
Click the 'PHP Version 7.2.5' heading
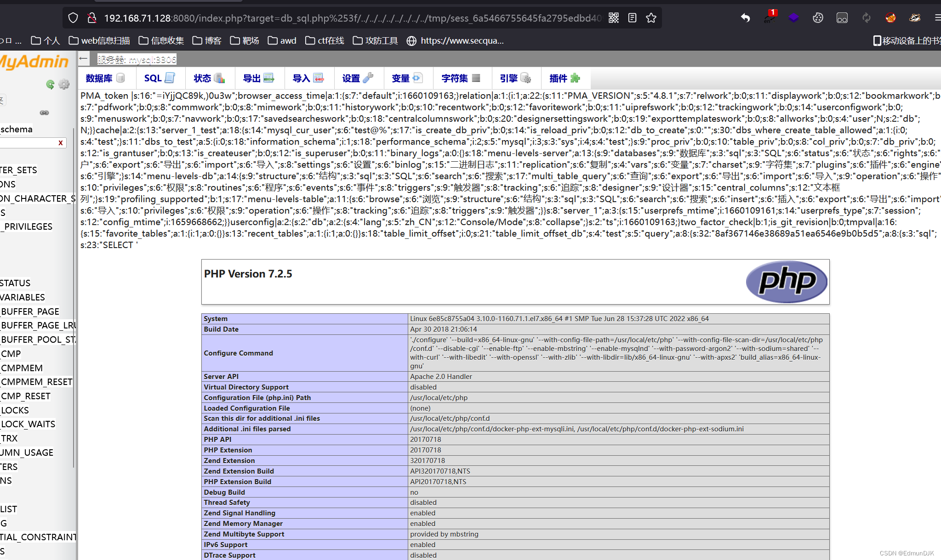click(x=248, y=274)
